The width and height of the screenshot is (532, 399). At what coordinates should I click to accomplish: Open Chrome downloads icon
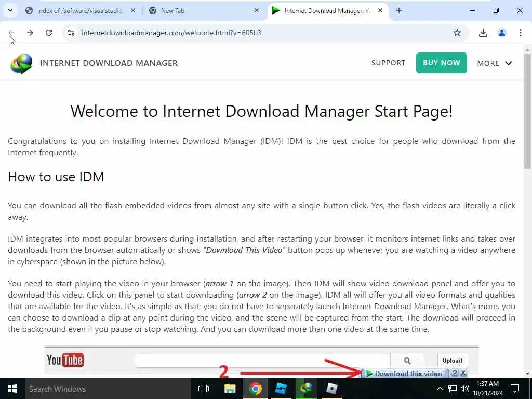point(483,33)
